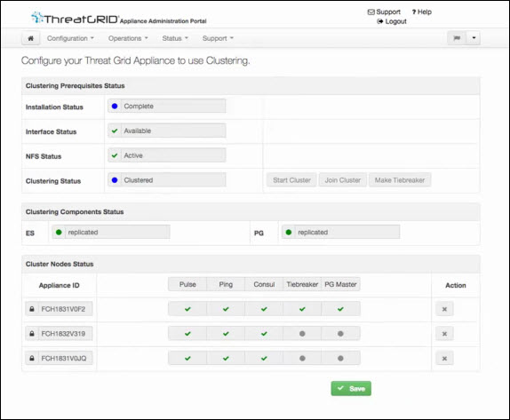Click the flag icon in navbar

[457, 38]
